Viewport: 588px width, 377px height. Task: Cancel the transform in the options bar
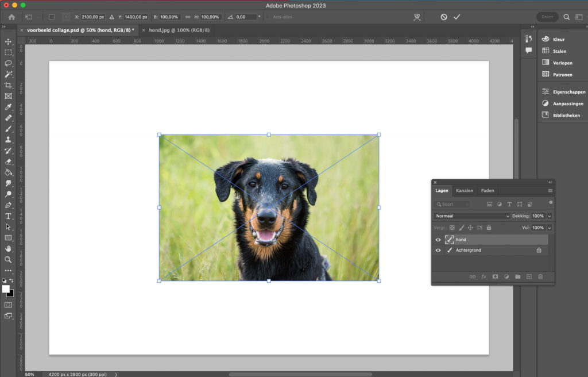[444, 17]
